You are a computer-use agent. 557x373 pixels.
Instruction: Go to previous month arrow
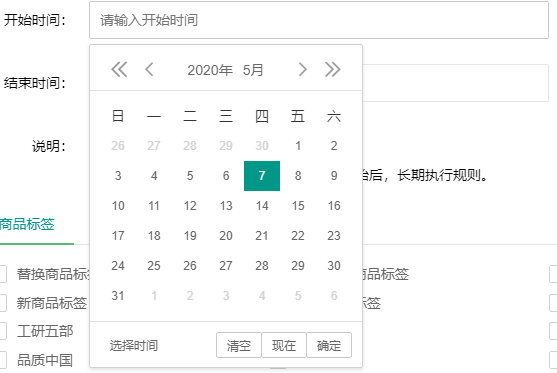pos(149,69)
